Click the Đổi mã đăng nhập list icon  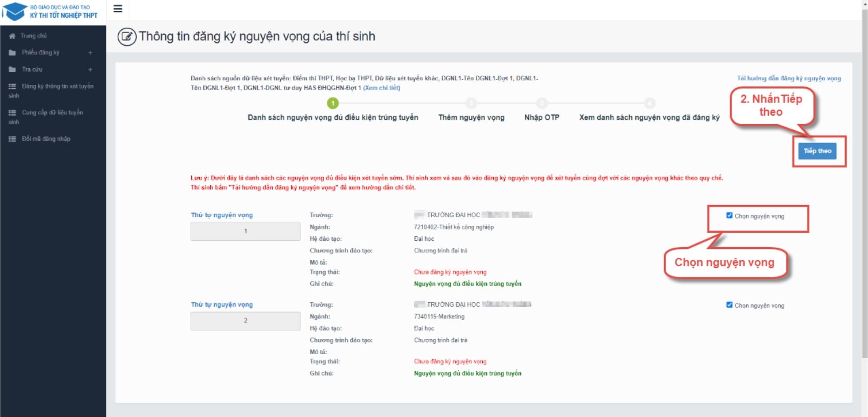coord(12,139)
